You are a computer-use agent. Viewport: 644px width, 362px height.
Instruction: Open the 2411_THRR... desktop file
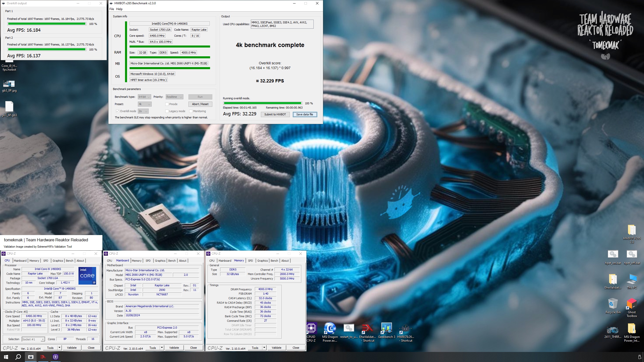(x=613, y=332)
